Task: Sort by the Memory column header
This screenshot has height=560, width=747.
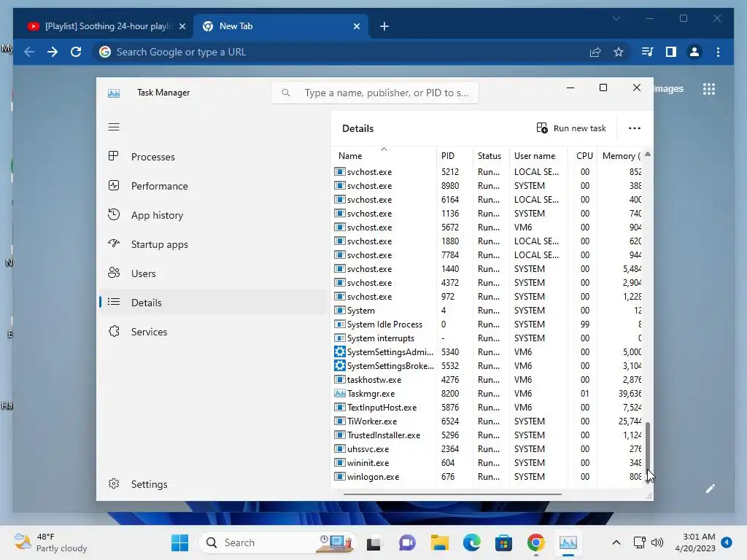Action: [x=620, y=156]
